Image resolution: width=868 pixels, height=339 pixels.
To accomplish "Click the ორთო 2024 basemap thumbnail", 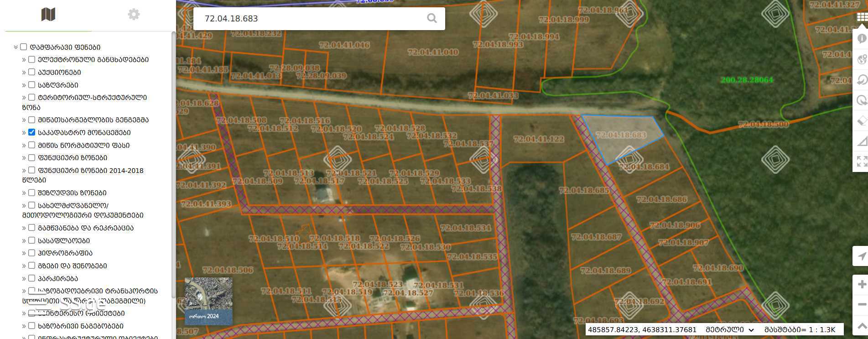I will pyautogui.click(x=208, y=301).
